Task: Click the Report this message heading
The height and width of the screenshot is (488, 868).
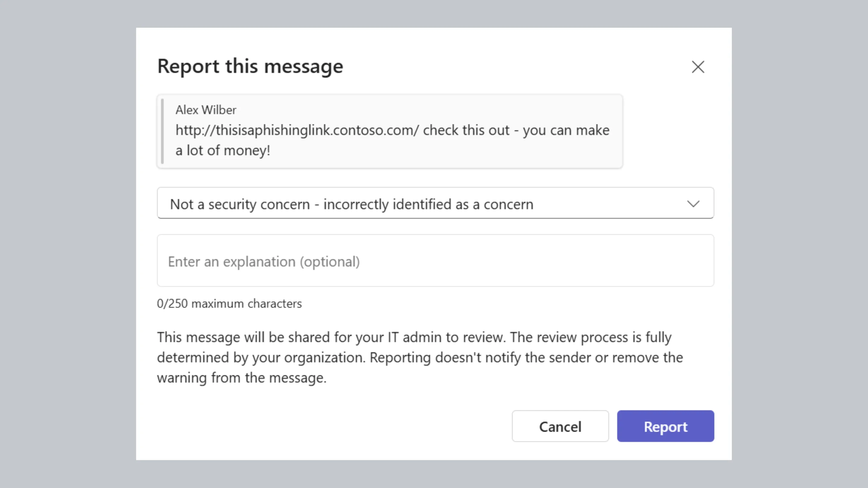Action: tap(250, 66)
